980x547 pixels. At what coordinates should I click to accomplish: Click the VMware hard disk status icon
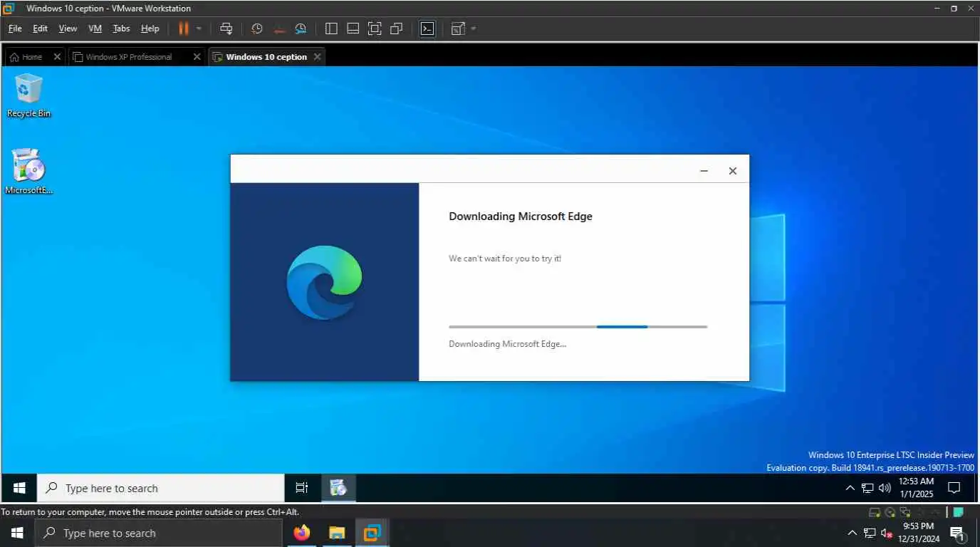(875, 512)
